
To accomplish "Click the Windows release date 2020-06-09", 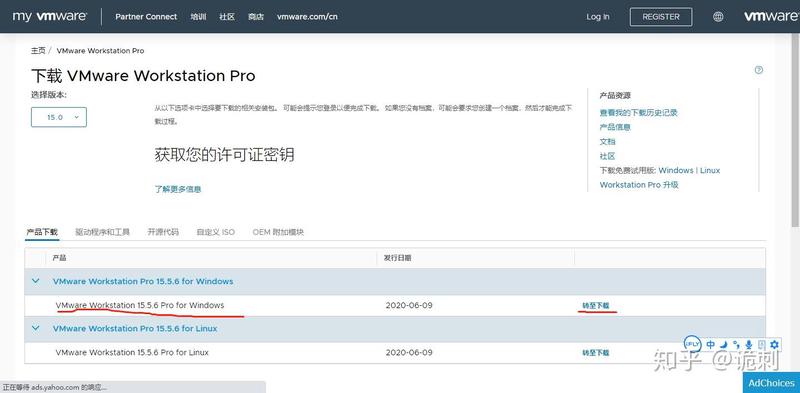I will (x=409, y=305).
